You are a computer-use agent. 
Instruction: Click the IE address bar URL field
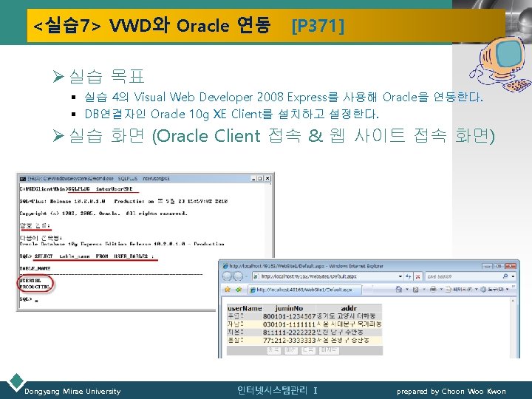point(328,276)
